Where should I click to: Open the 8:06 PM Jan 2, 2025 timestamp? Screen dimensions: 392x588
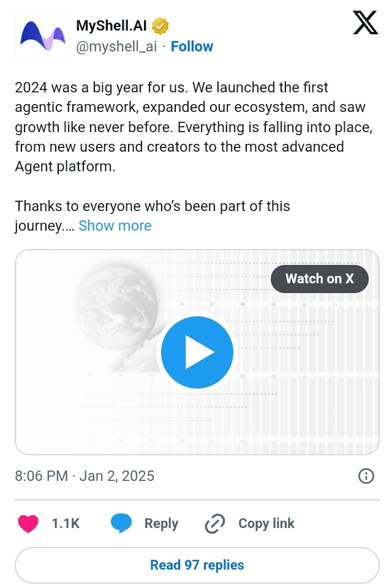(x=85, y=476)
